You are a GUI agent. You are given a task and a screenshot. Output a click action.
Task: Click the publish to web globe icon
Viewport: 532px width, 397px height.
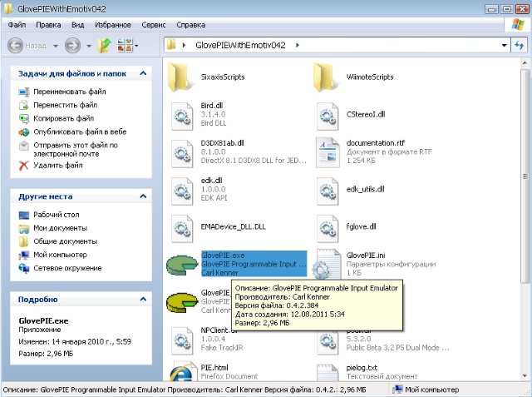click(x=24, y=132)
